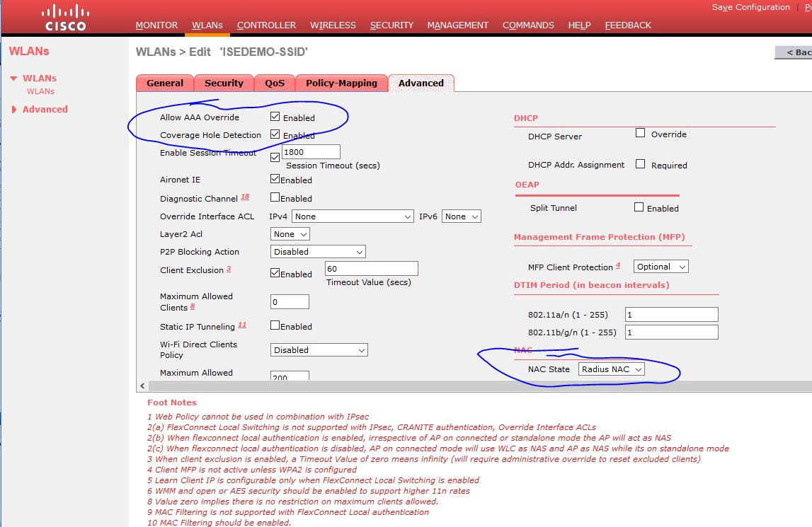Select the Advanced tab
Screen dimensions: 812x527
click(x=421, y=83)
